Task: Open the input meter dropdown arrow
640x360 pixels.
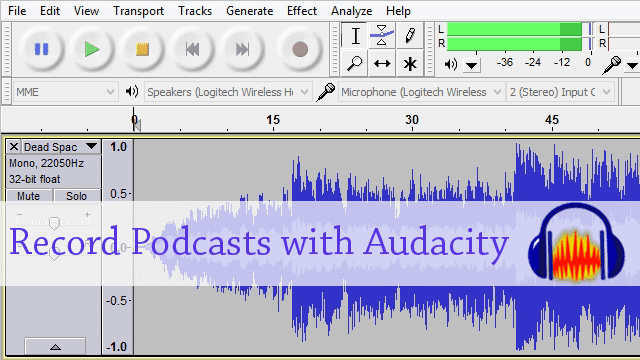Action: pos(632,65)
